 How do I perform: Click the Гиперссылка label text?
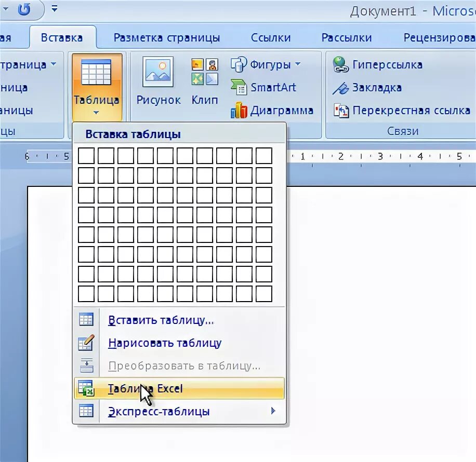[387, 64]
